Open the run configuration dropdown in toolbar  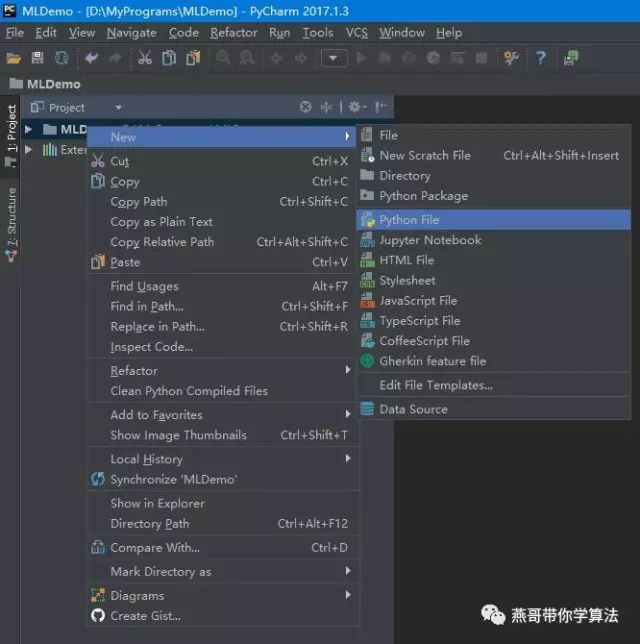click(x=334, y=58)
